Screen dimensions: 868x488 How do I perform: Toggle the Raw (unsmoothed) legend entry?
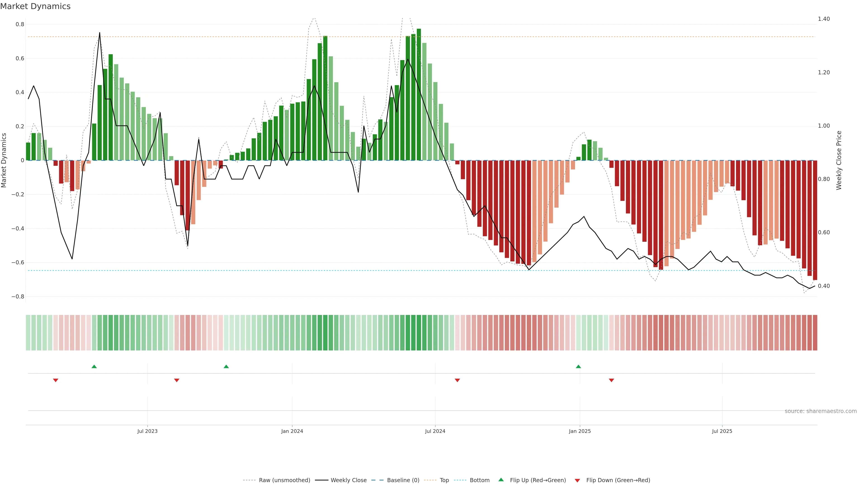coord(284,480)
